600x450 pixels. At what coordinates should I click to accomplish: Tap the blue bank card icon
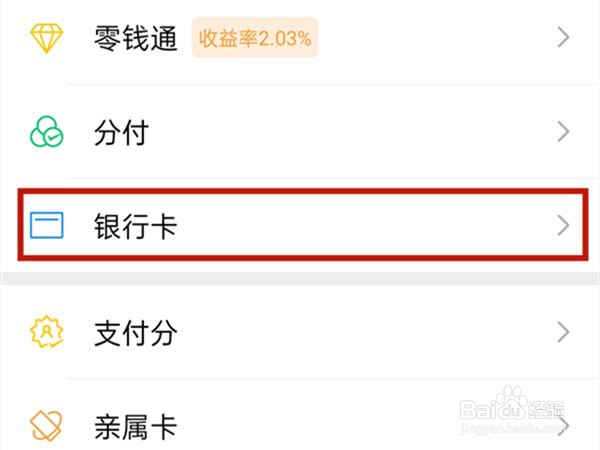pos(47,225)
